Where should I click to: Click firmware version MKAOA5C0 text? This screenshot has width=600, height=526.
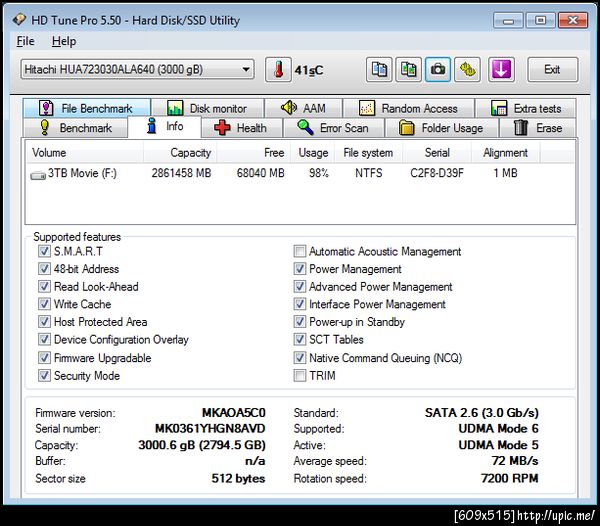(234, 412)
